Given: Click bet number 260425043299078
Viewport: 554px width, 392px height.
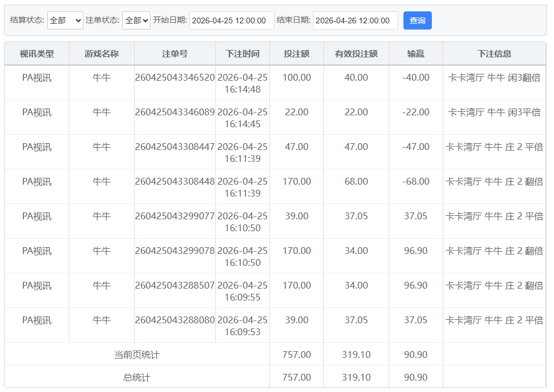Looking at the screenshot, I should [175, 251].
